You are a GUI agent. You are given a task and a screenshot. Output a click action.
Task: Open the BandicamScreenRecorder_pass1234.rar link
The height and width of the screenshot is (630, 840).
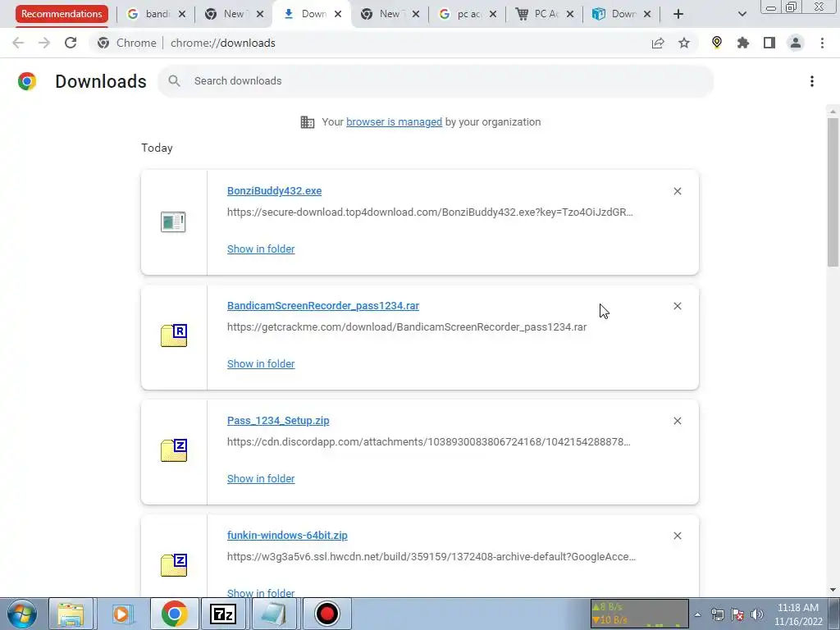[x=323, y=306]
